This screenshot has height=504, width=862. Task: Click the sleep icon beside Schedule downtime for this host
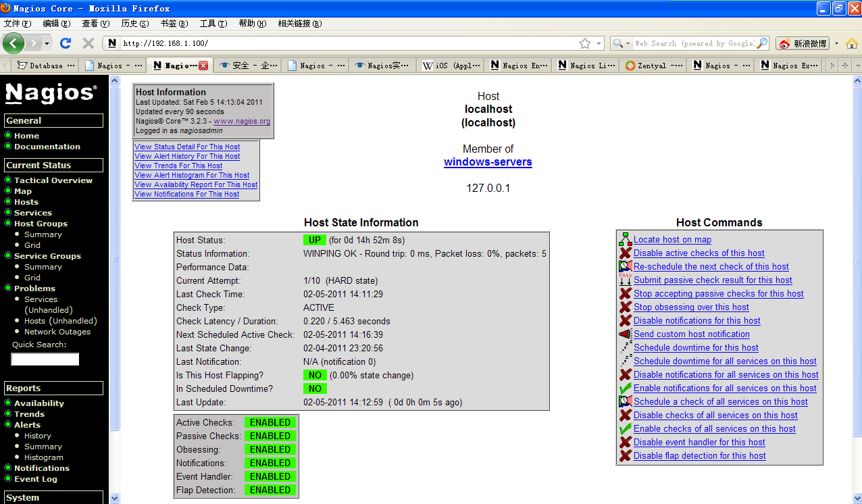pos(625,348)
